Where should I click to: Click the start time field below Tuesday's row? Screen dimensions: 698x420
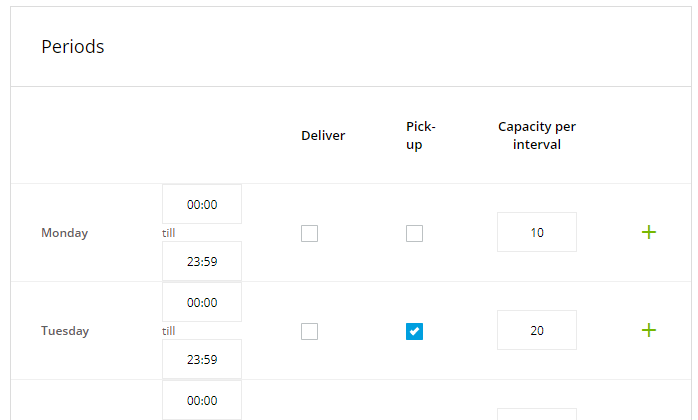202,400
